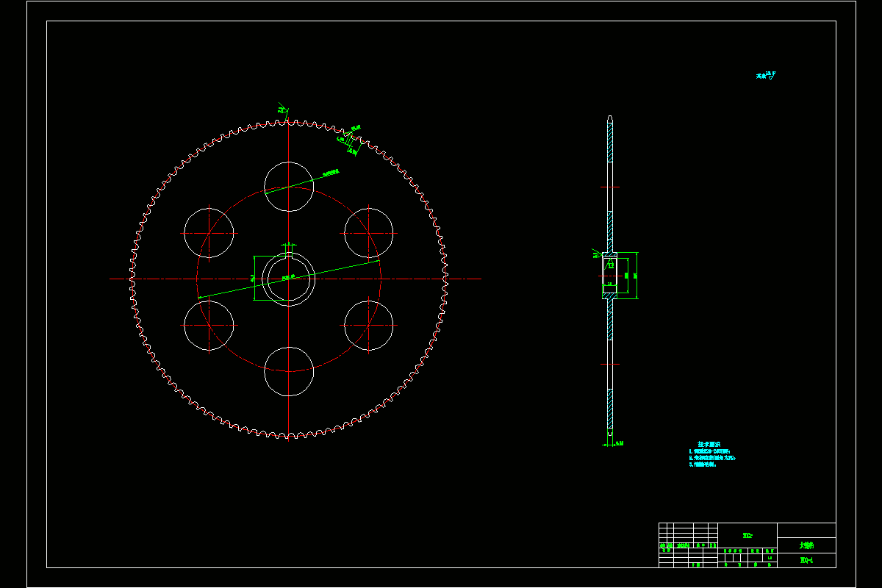This screenshot has width=882, height=588.
Task: Select the hatched hub in the section view
Action: click(609, 275)
